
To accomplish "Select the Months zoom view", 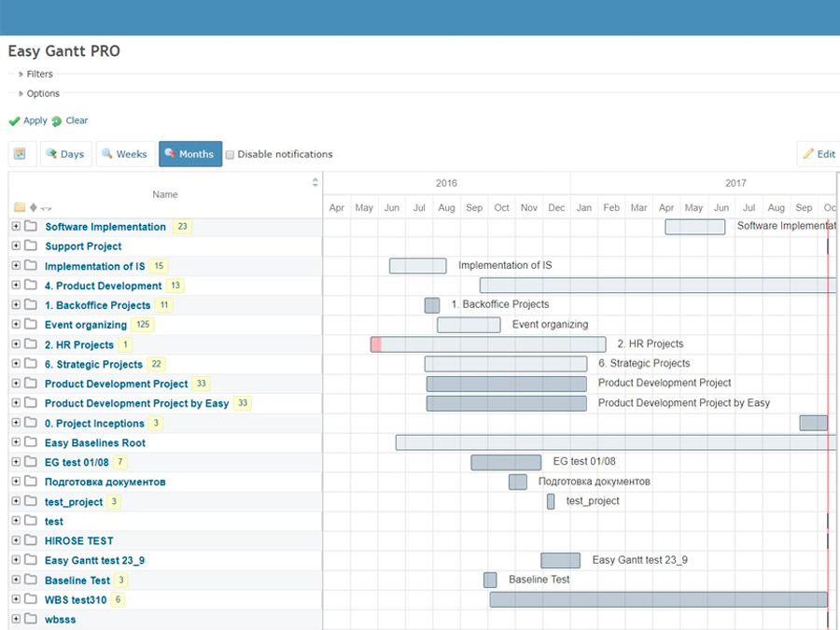I will (x=190, y=154).
